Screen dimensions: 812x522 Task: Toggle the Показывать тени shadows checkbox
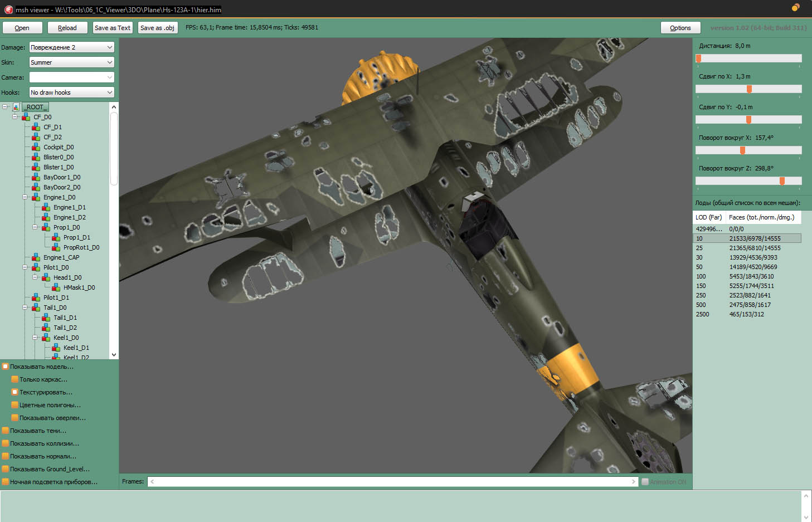(6, 431)
